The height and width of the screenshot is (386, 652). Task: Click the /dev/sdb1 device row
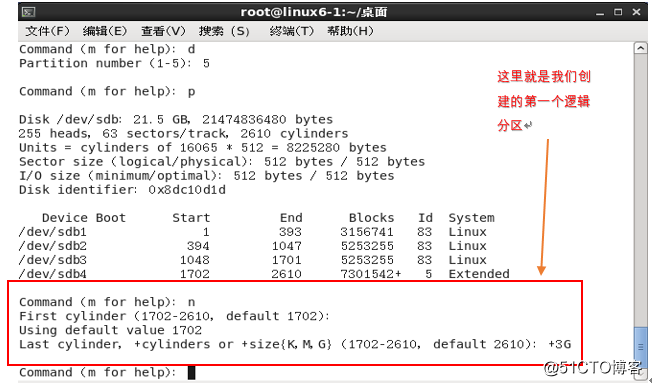pos(252,232)
